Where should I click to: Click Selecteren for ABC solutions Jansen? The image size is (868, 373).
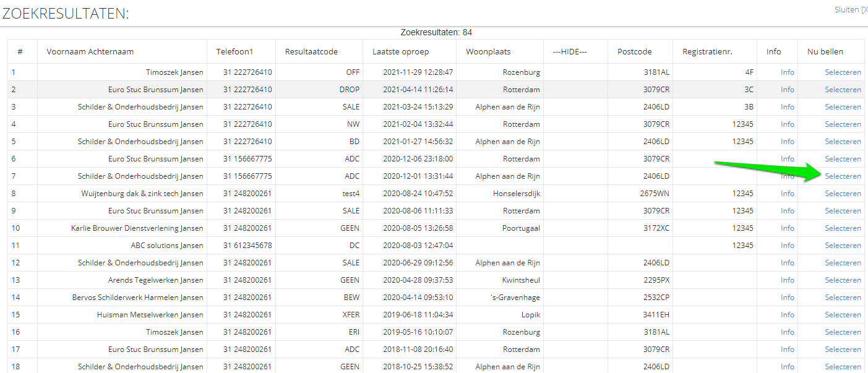point(843,246)
